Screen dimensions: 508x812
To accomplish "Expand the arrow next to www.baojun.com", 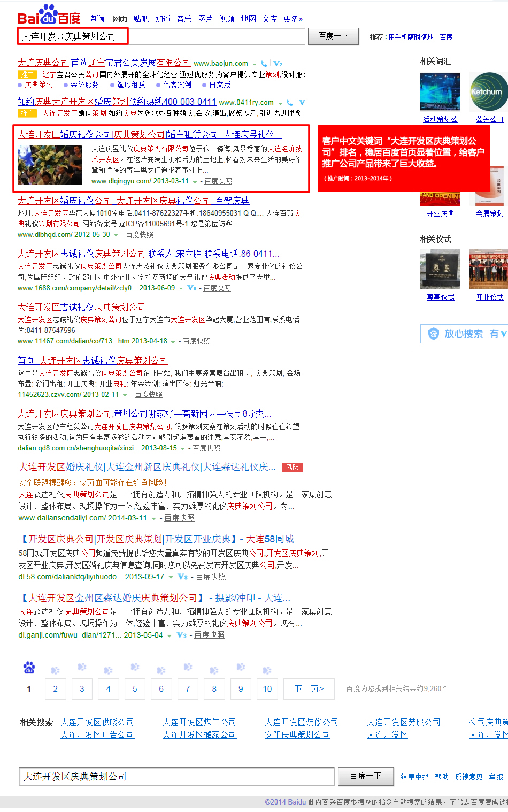I will [255, 64].
